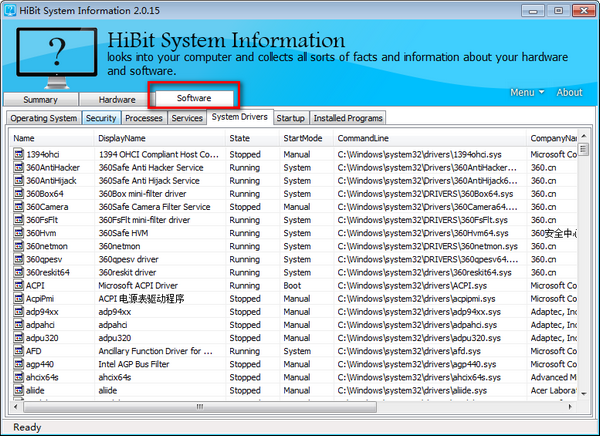600x436 pixels.
Task: Open the Menu dropdown
Action: (x=527, y=93)
